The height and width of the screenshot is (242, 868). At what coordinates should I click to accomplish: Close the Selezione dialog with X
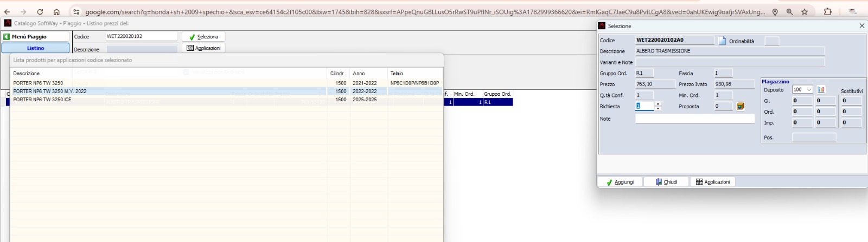[x=861, y=25]
